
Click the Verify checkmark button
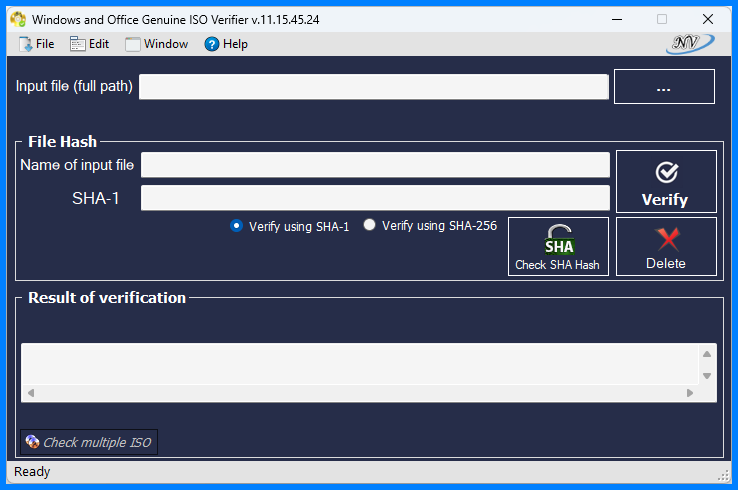(665, 182)
